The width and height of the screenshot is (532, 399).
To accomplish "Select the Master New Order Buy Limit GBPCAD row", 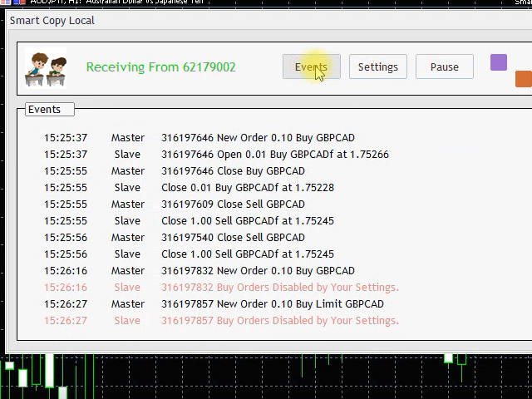I will click(272, 304).
